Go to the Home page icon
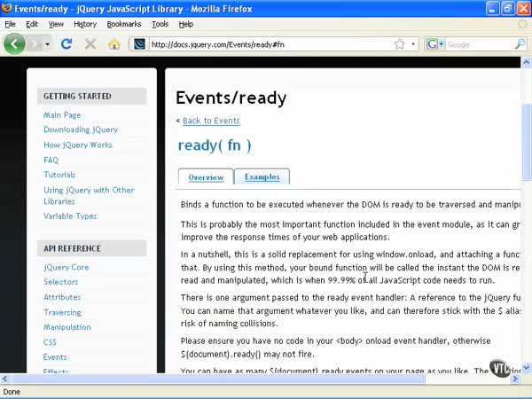 (x=114, y=43)
